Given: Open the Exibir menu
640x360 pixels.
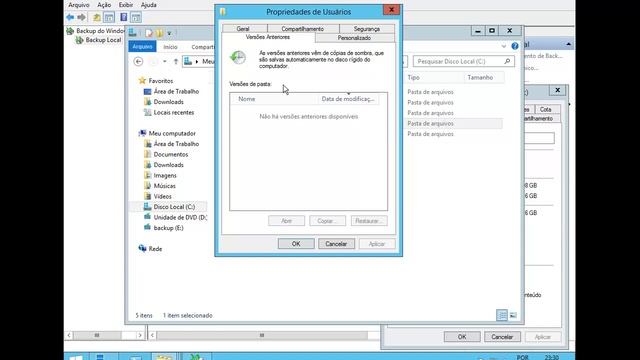Looking at the screenshot, I should coord(126,5).
